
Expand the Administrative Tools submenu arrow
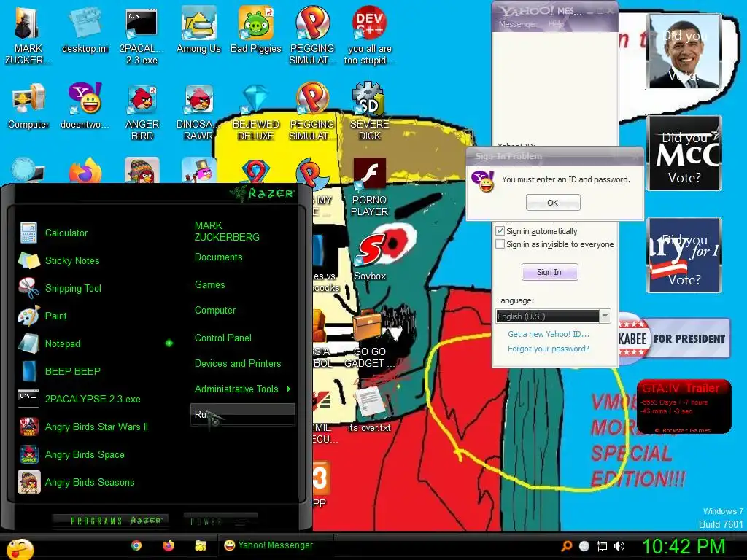pyautogui.click(x=289, y=389)
